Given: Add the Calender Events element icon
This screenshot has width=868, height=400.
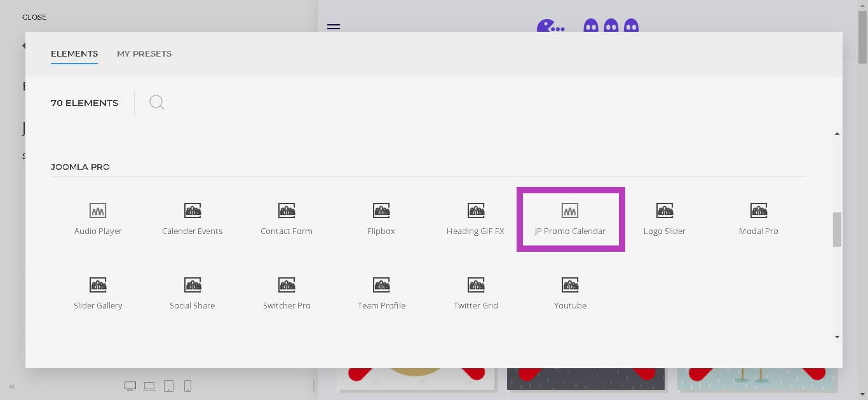Looking at the screenshot, I should point(193,210).
